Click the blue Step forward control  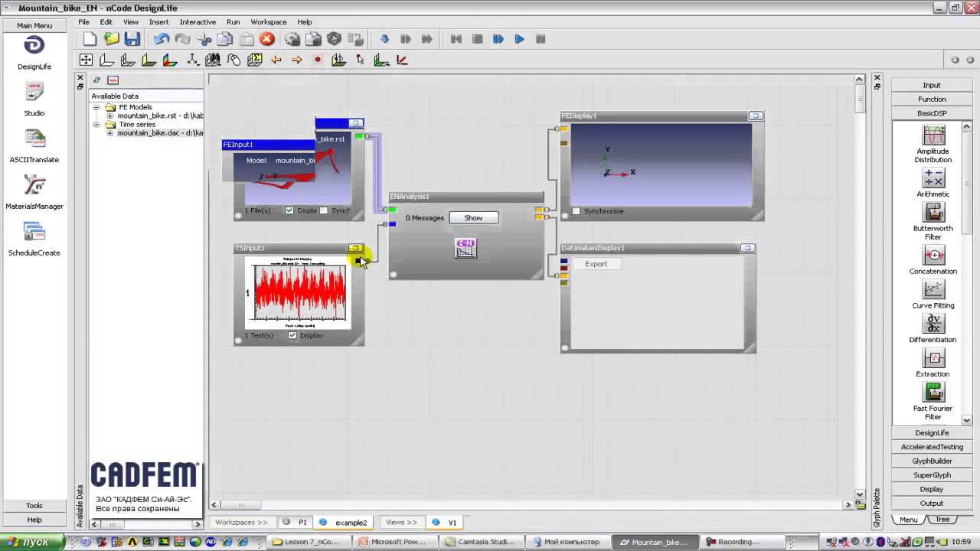click(x=498, y=39)
